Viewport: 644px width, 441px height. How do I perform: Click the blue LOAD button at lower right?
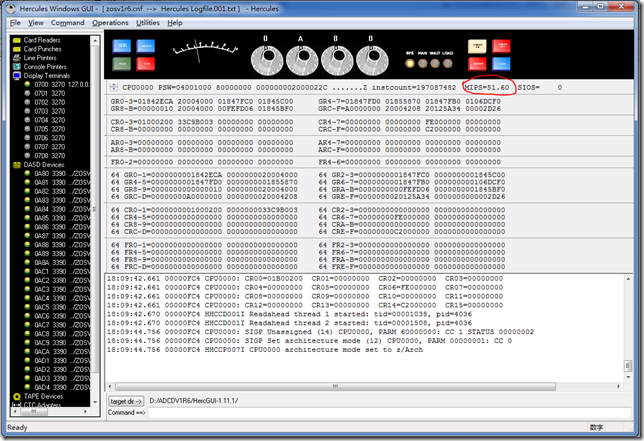pos(501,64)
